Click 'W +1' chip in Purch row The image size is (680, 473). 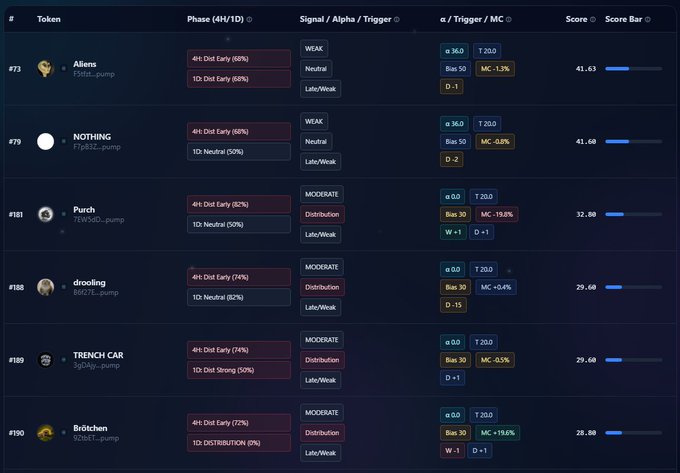tap(453, 232)
